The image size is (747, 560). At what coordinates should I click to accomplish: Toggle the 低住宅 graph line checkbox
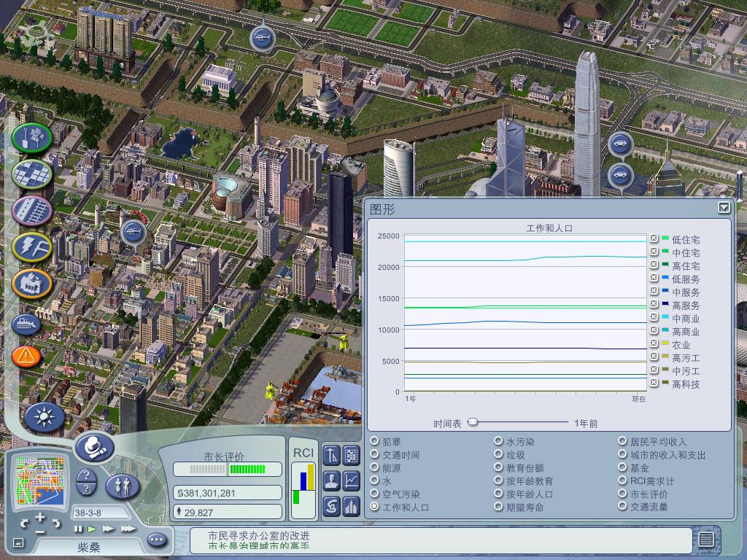654,238
